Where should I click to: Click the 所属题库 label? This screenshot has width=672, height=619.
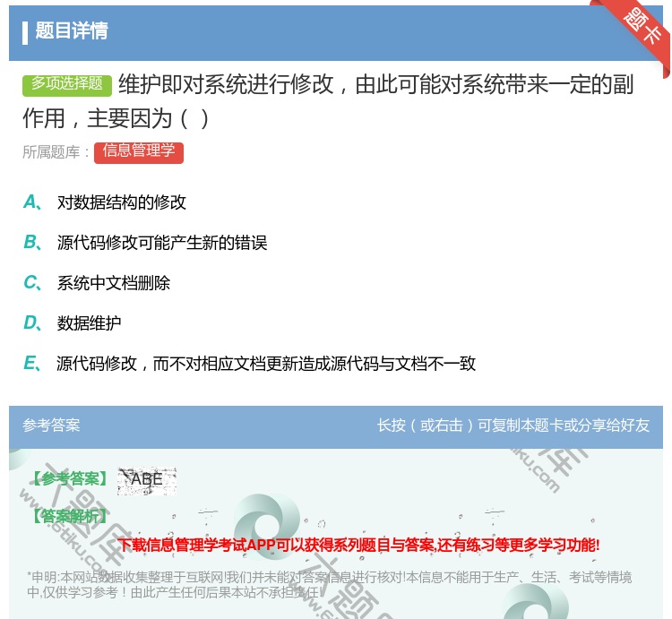pos(56,152)
